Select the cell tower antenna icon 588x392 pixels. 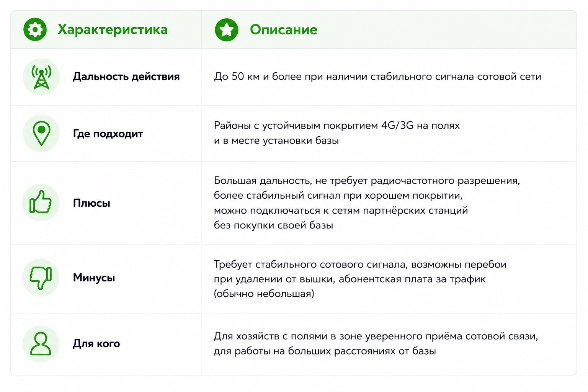41,77
